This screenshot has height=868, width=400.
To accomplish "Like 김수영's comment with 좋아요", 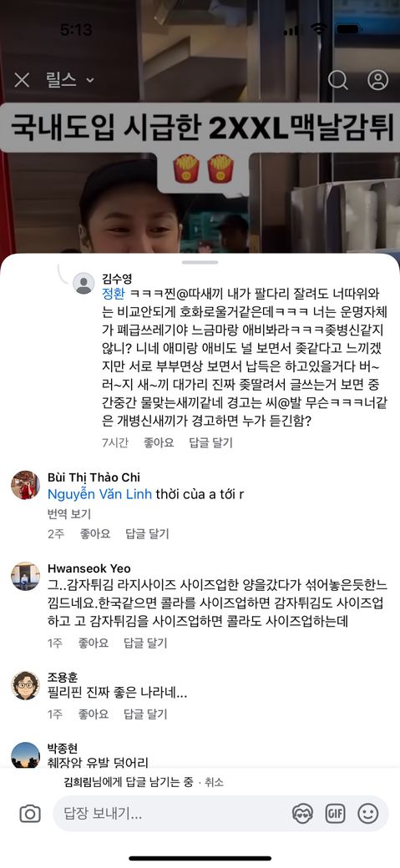I will tap(159, 442).
